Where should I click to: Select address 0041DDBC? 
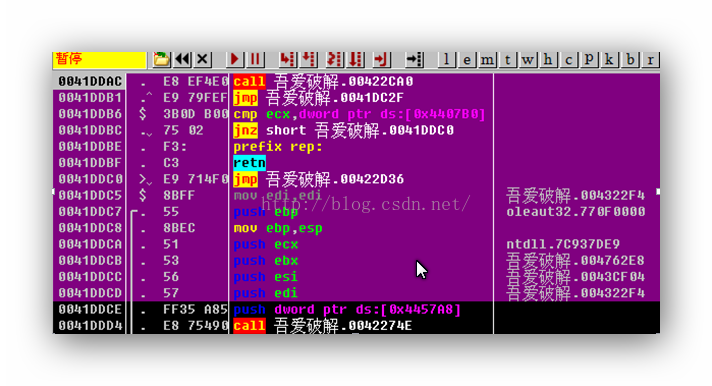click(x=90, y=130)
